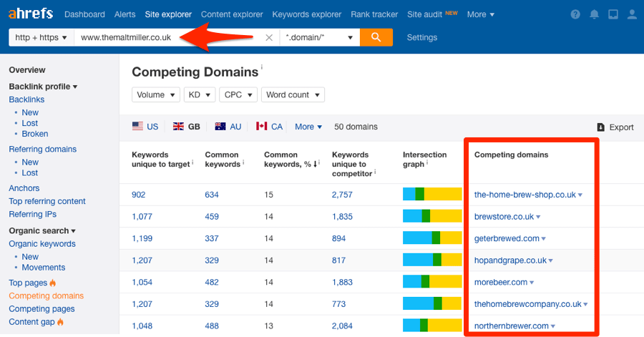Open Overview in the sidebar
This screenshot has height=337, width=644.
pos(27,70)
